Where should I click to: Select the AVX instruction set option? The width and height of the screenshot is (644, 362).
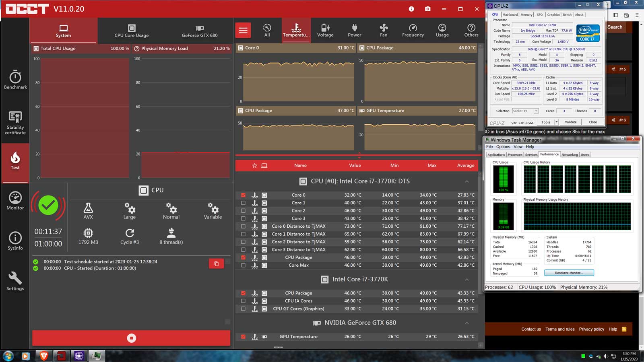(x=88, y=211)
